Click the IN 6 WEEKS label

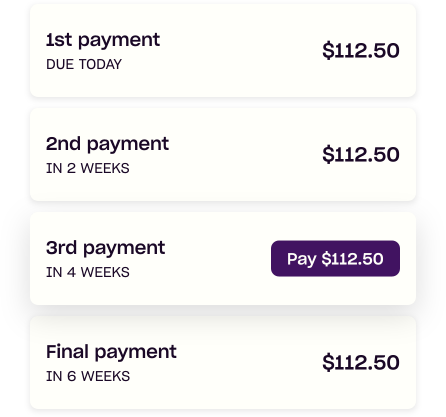tap(88, 376)
